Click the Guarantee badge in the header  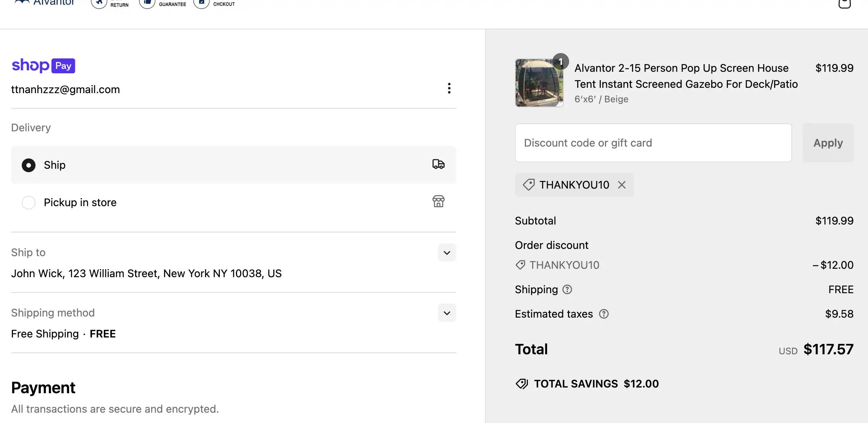163,4
